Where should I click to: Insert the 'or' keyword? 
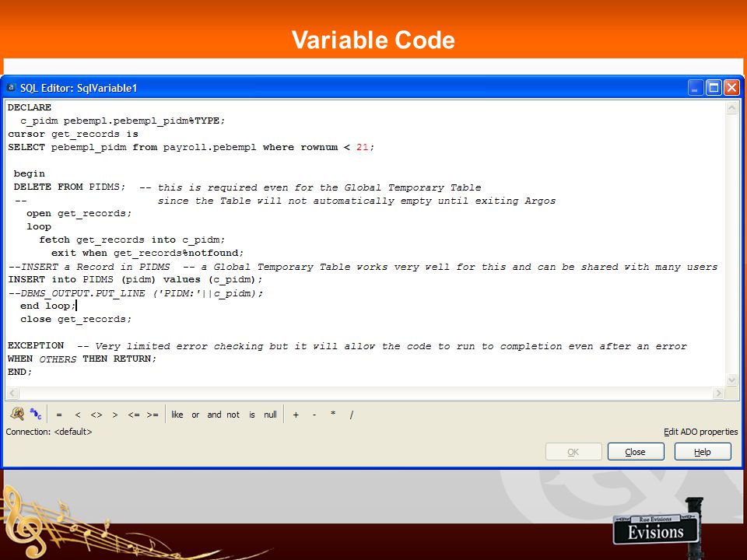point(195,415)
